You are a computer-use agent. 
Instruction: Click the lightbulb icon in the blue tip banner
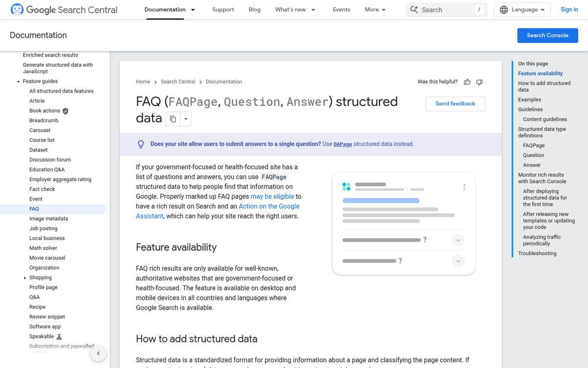(141, 144)
